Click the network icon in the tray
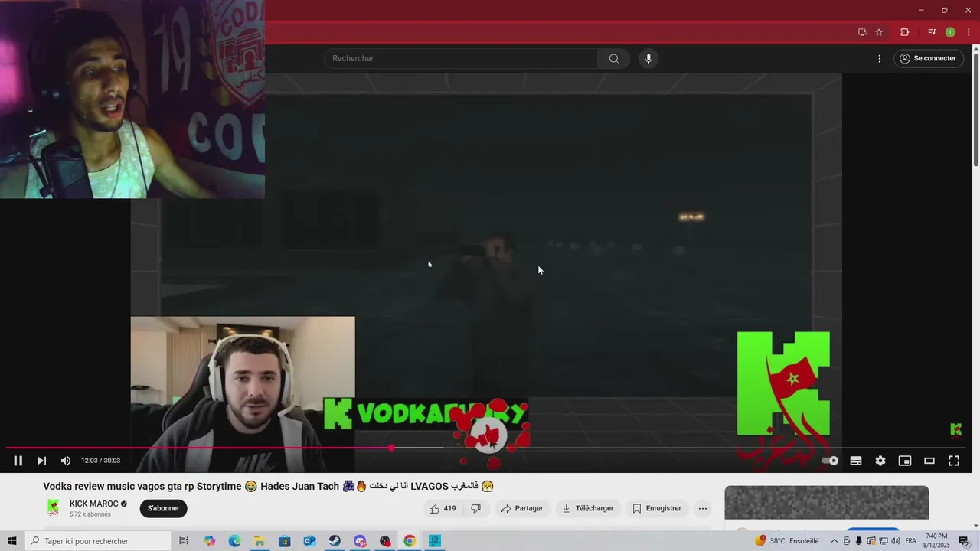This screenshot has width=980, height=551. click(x=883, y=541)
